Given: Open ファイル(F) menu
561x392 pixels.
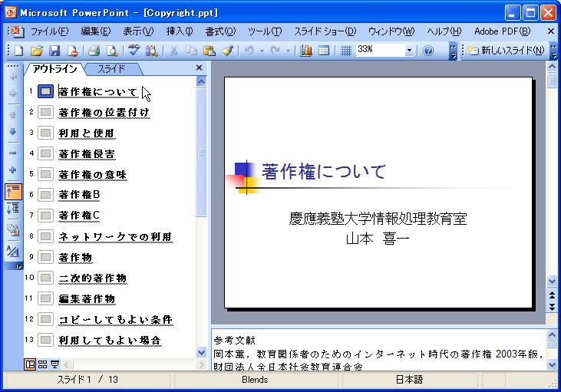Looking at the screenshot, I should point(49,31).
